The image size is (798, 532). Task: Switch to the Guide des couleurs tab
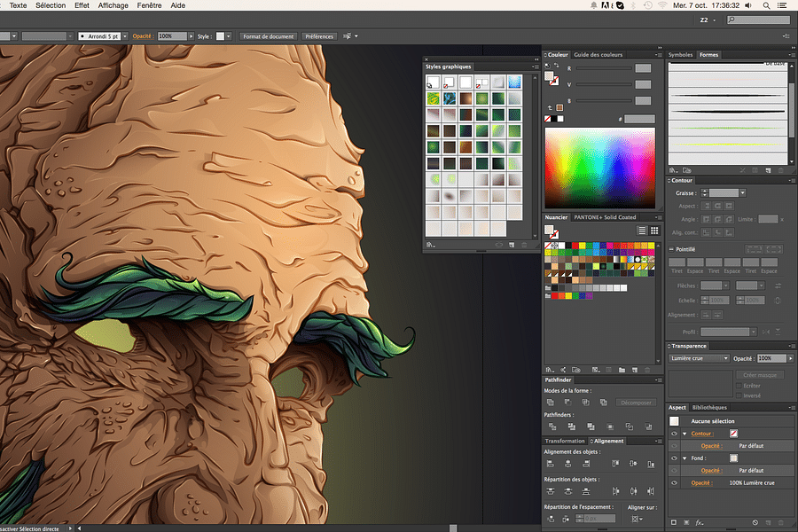pos(600,54)
